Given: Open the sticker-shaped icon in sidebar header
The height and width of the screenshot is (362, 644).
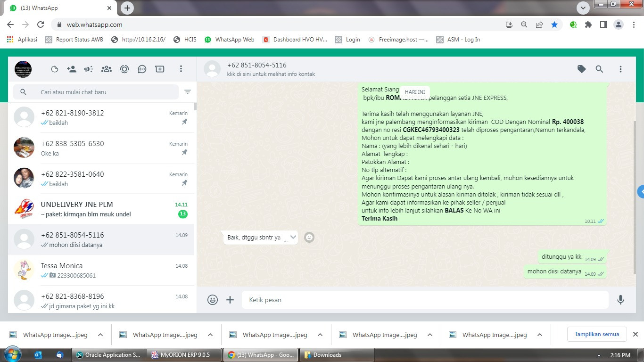Looking at the screenshot, I should click(x=55, y=69).
